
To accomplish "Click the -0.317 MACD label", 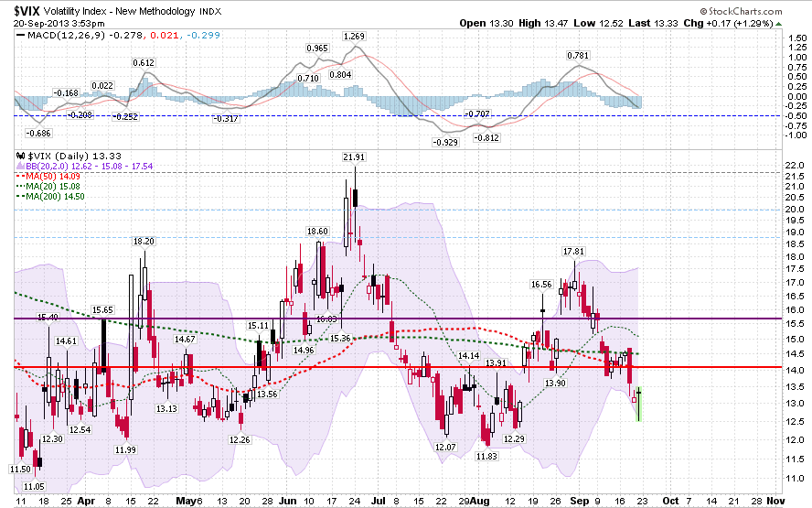I will (226, 119).
